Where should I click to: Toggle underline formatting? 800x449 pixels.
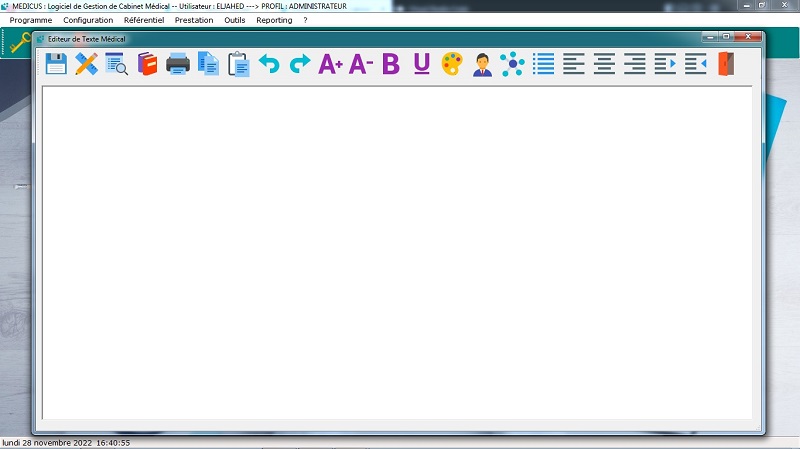[421, 64]
